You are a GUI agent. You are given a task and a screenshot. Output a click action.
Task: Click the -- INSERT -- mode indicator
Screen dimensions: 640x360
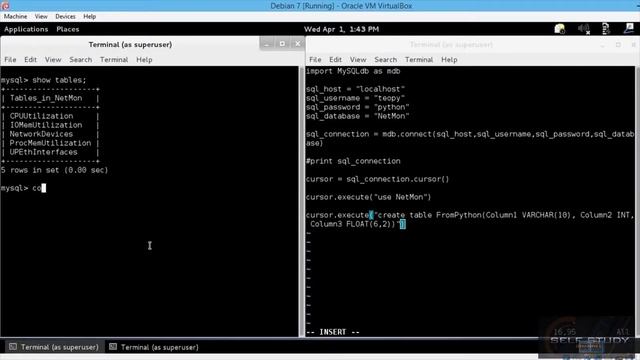coord(333,332)
